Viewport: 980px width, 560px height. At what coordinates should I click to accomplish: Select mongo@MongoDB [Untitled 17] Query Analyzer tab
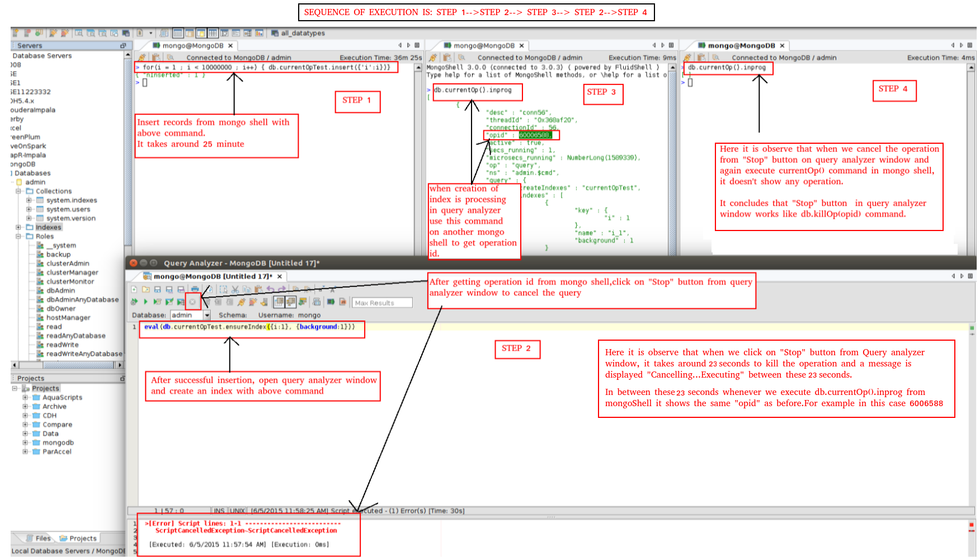[x=213, y=276]
